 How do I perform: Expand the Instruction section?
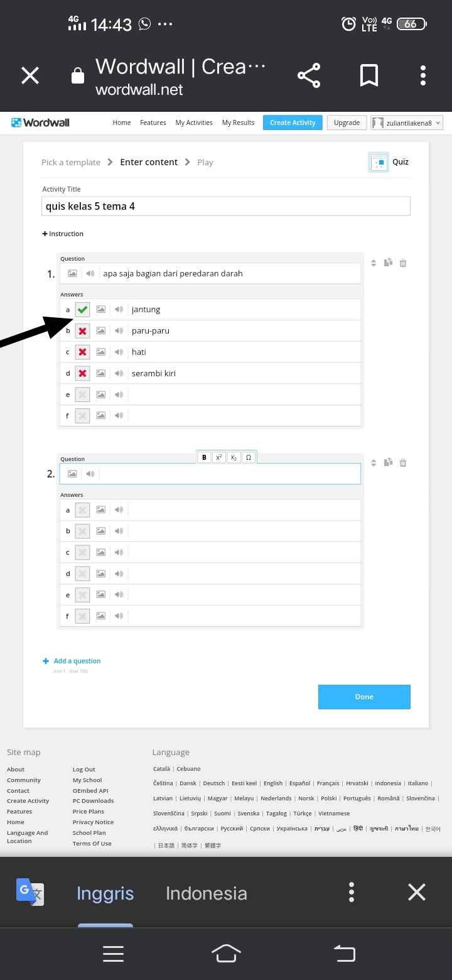click(63, 234)
